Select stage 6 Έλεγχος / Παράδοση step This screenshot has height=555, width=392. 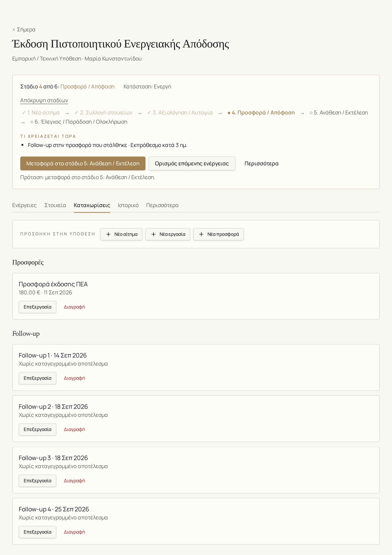point(79,122)
